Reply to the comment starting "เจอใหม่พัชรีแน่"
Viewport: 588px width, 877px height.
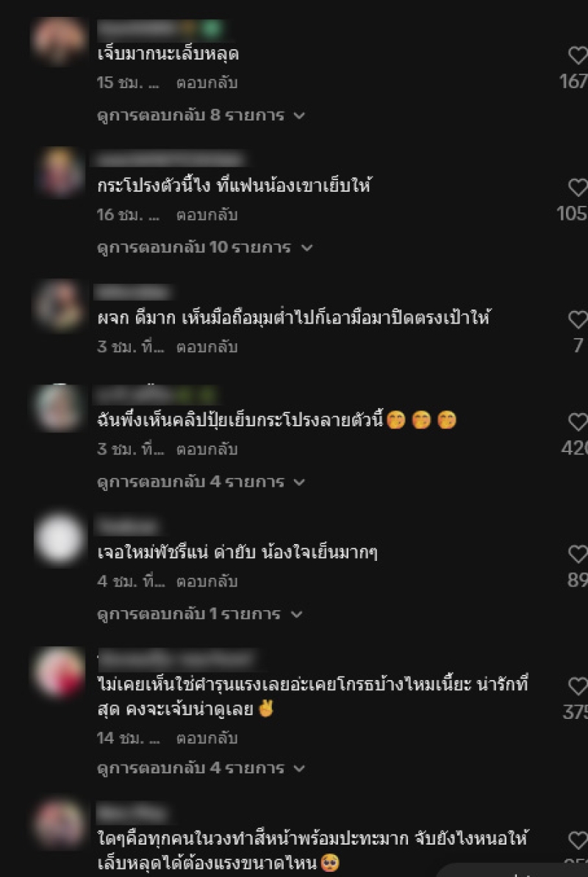(207, 581)
